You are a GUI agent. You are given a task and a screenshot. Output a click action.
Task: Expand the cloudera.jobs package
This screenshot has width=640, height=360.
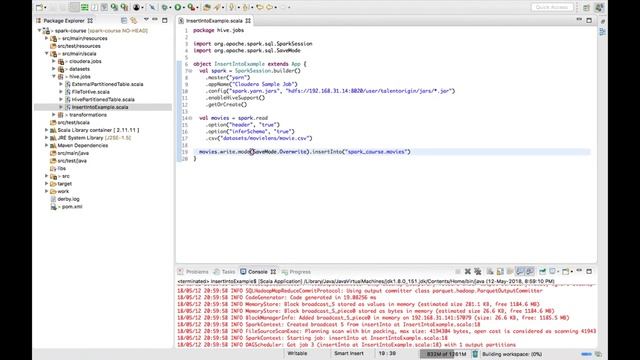(x=53, y=61)
